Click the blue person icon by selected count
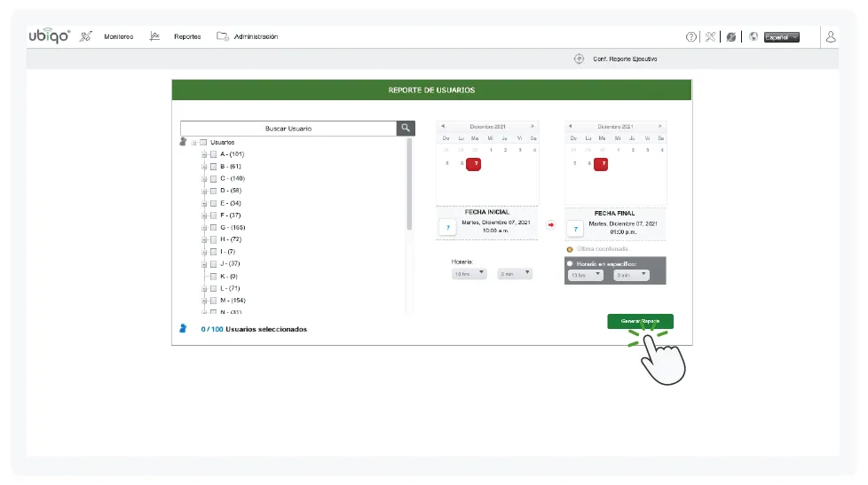This screenshot has width=868, height=485. click(x=183, y=328)
